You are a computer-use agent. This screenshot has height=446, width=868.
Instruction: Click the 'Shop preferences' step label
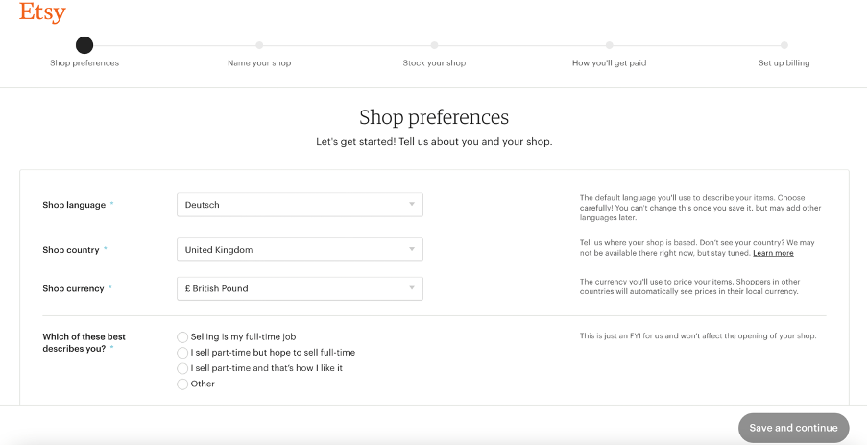(x=84, y=63)
